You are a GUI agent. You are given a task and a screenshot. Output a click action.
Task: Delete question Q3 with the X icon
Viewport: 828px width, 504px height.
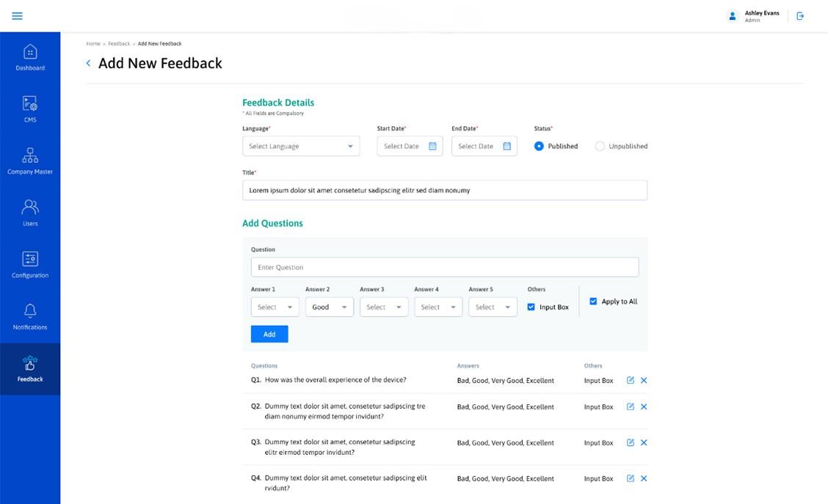tap(644, 442)
